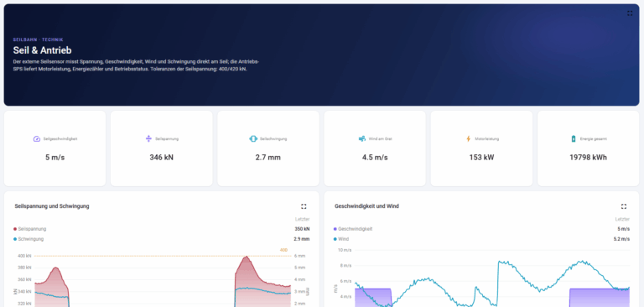The width and height of the screenshot is (644, 307).
Task: Expand the header panel to fullscreen
Action: (630, 13)
